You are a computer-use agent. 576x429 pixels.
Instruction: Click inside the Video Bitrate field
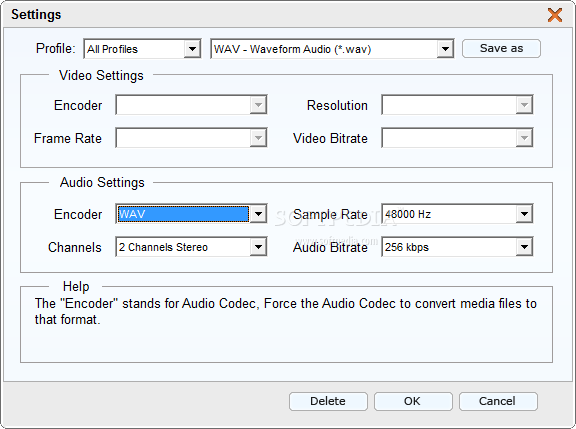pyautogui.click(x=449, y=138)
